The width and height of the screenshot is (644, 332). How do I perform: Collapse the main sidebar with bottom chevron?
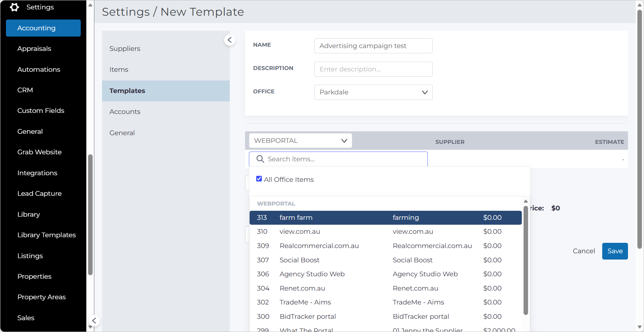94,321
